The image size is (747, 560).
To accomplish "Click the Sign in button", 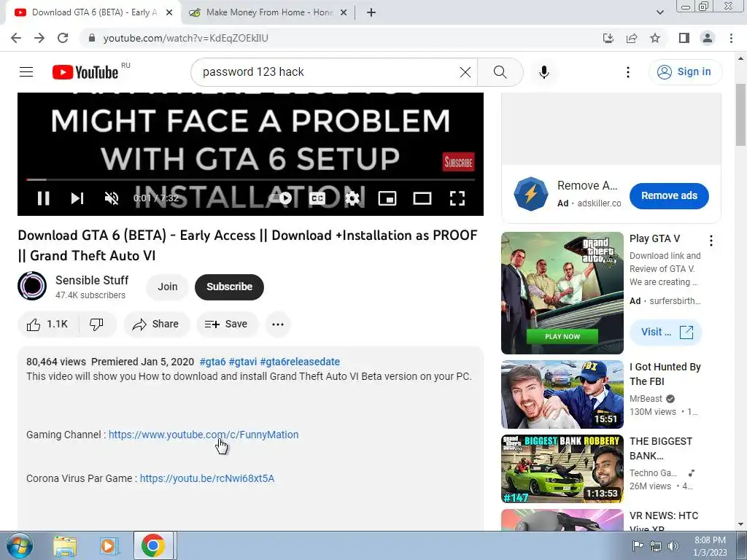I will pyautogui.click(x=685, y=72).
